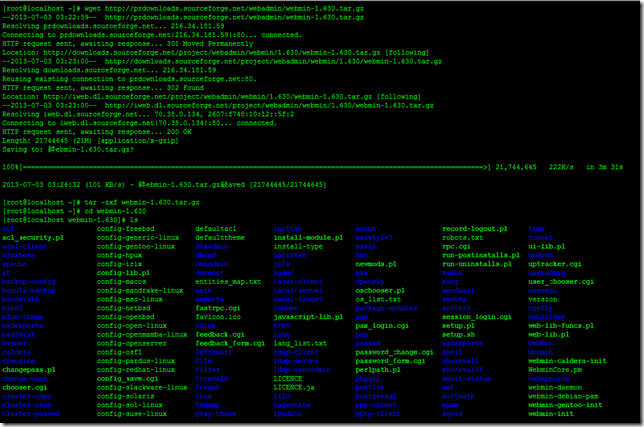Click the logrotate directory name
The width and height of the screenshot is (644, 427).
[x=292, y=405]
